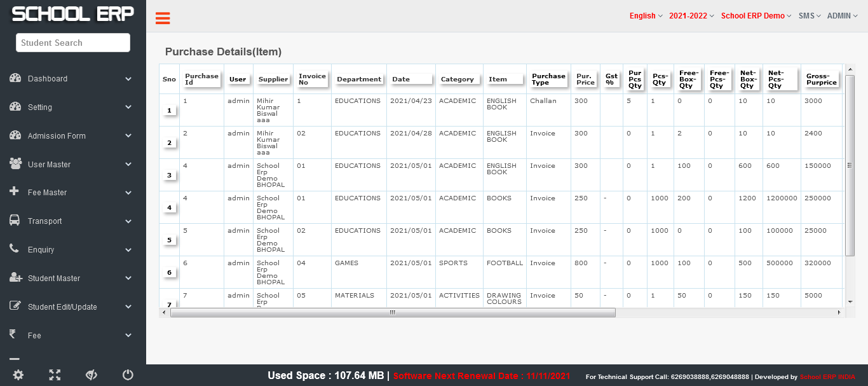This screenshot has width=868, height=386.
Task: Toggle fullscreen icon at sidebar bottom
Action: [x=55, y=375]
